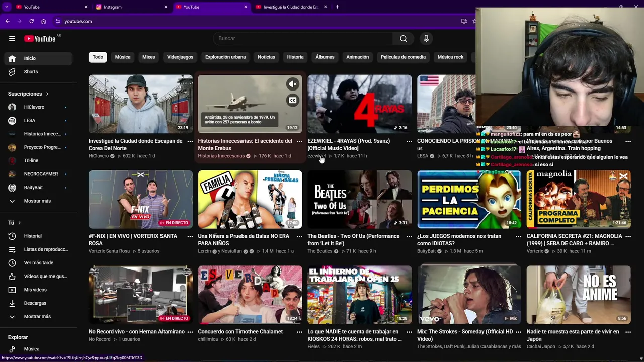Switch to the Instagram browser tab
This screenshot has height=362, width=644.
(x=131, y=7)
